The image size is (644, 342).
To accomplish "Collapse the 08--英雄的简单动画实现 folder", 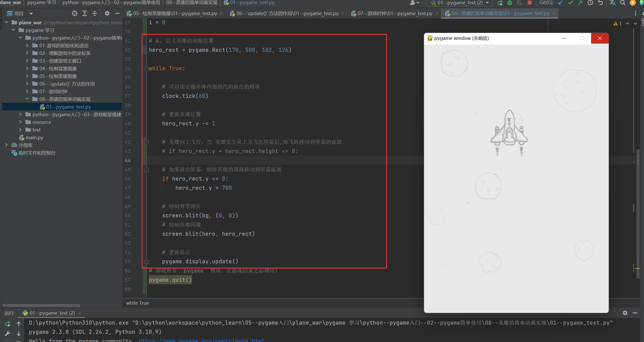I will [27, 99].
